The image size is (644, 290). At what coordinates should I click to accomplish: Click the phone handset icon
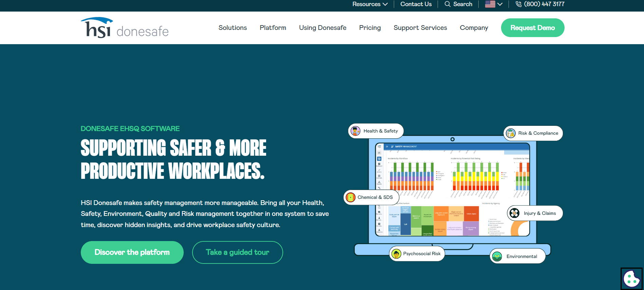click(x=518, y=4)
